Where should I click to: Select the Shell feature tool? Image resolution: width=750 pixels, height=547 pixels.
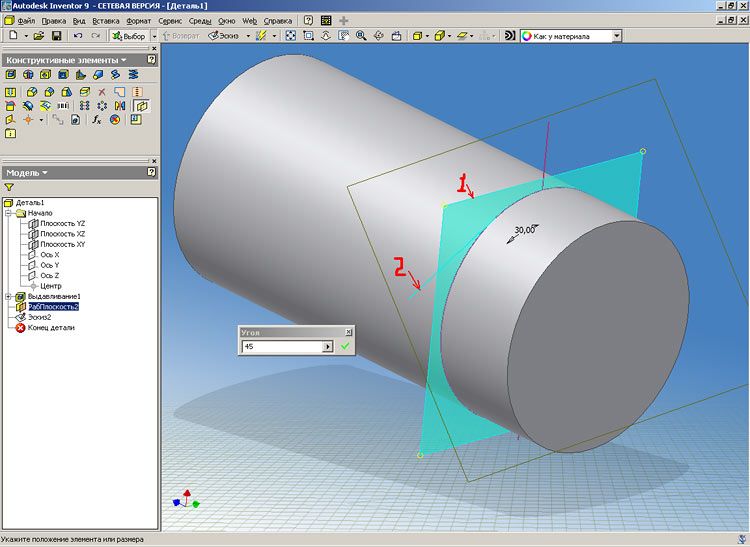click(63, 75)
